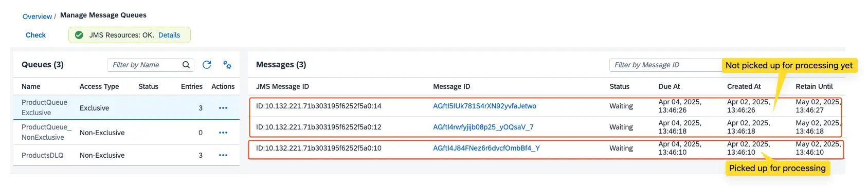Open message AGftI4rwfyjijb08p25_yOQsaV_7
868x186 pixels.
click(x=483, y=127)
